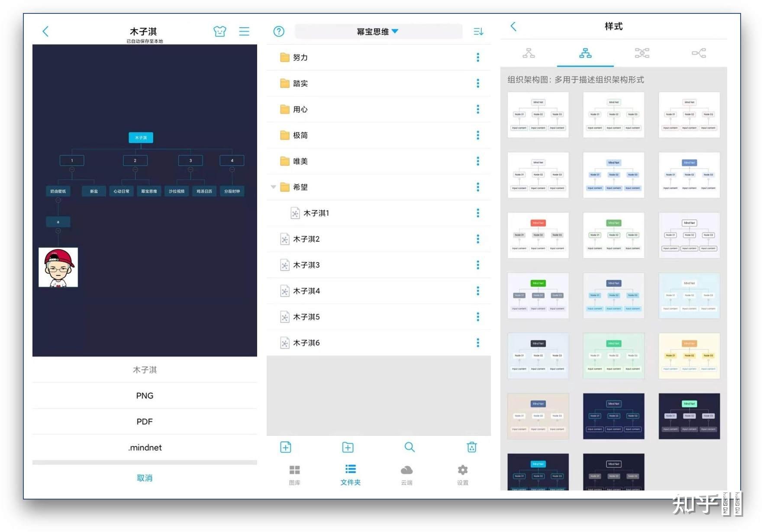Image resolution: width=764 pixels, height=532 pixels.
Task: Choose the beige background style thumbnail
Action: (538, 416)
